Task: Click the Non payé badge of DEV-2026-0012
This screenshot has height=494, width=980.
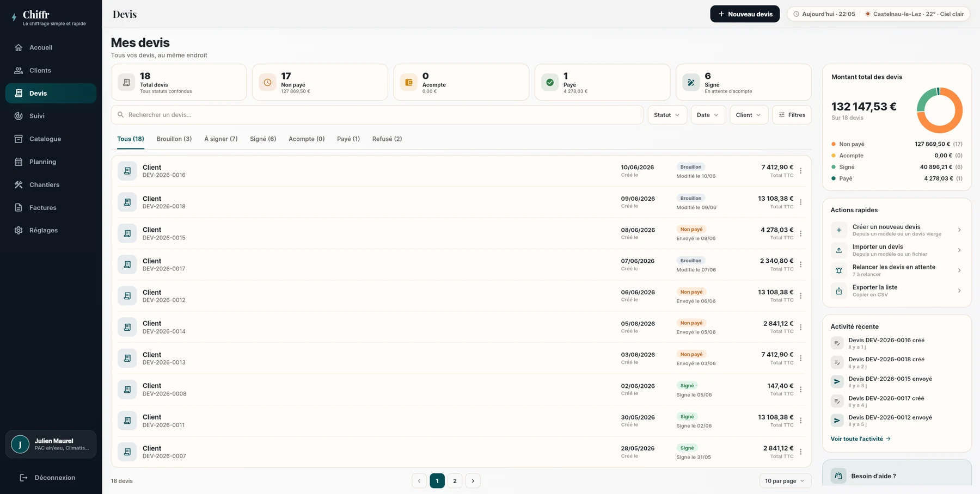Action: (691, 292)
